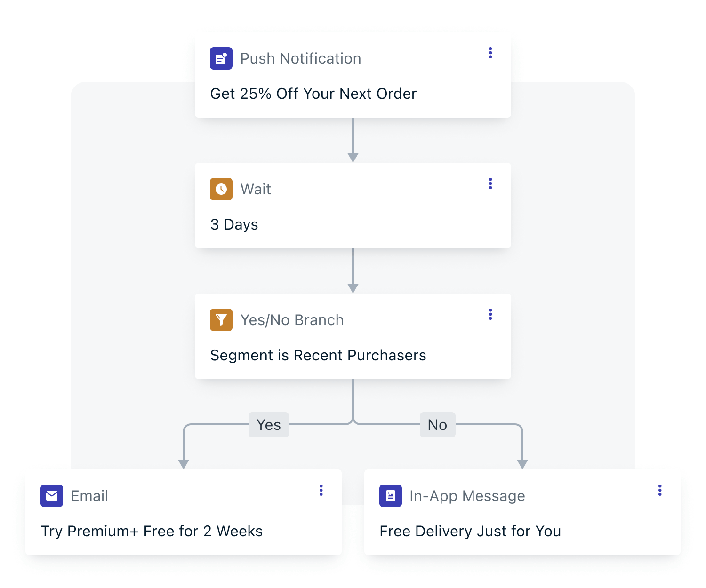Expand the Yes/No Branch node options
This screenshot has height=588, width=706.
490,314
